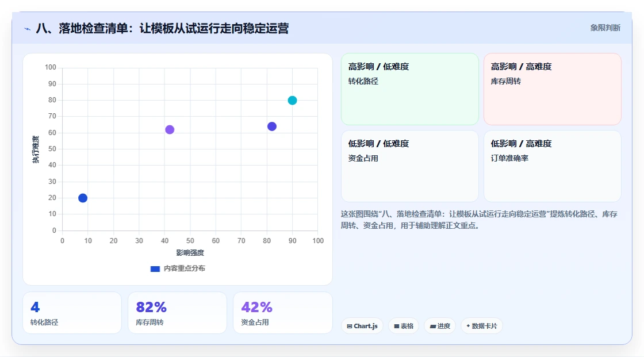Click the description paragraph under quadrants
The height and width of the screenshot is (357, 644).
click(x=480, y=220)
